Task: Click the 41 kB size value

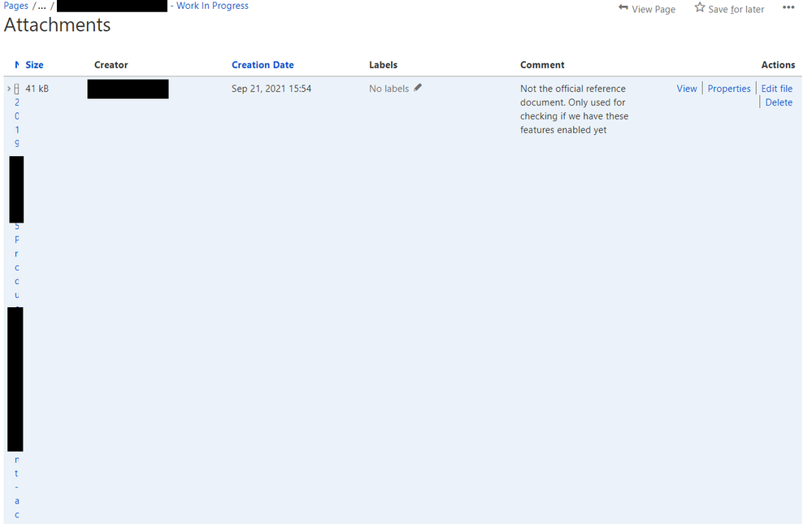Action: pos(37,89)
